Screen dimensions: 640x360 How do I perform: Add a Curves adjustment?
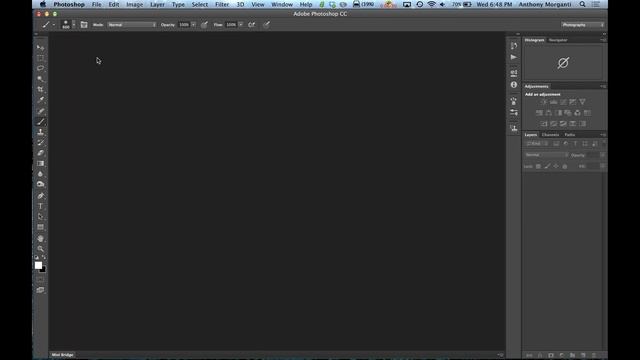tap(563, 102)
